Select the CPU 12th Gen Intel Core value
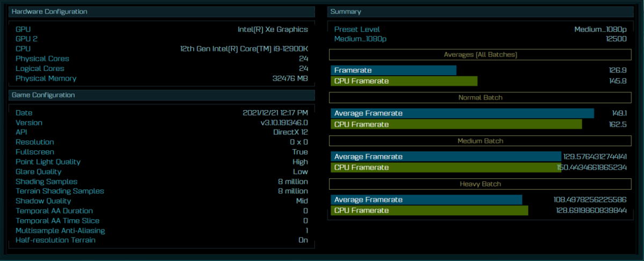This screenshot has width=644, height=261. pyautogui.click(x=244, y=49)
